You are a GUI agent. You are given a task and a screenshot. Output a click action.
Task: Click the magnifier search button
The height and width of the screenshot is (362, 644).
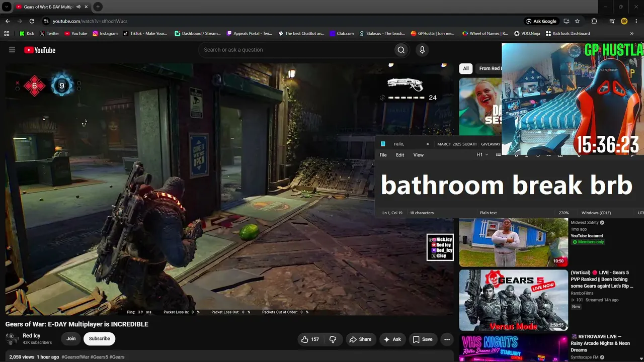[401, 50]
